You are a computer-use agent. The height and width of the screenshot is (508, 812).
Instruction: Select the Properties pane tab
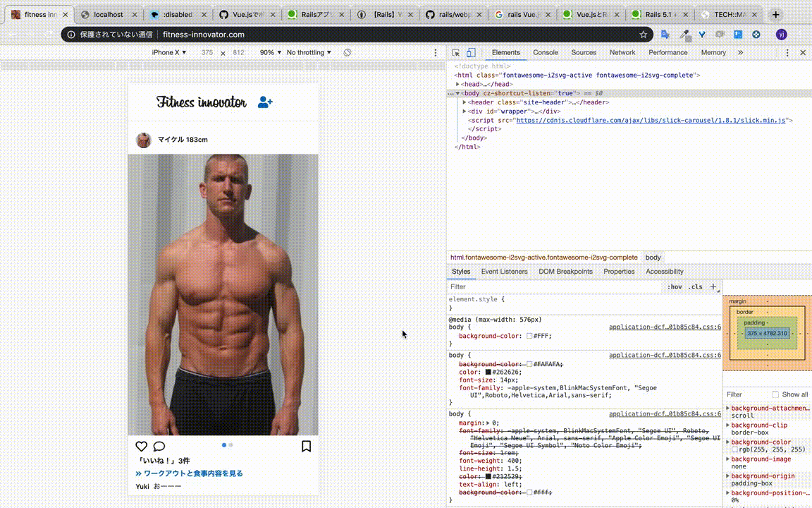pyautogui.click(x=618, y=272)
